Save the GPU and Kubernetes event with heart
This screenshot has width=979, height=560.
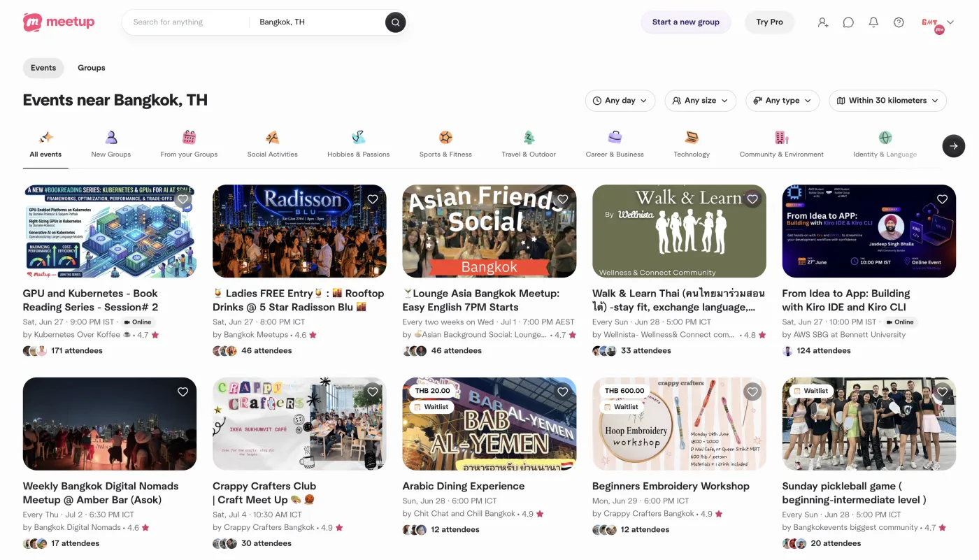point(183,199)
